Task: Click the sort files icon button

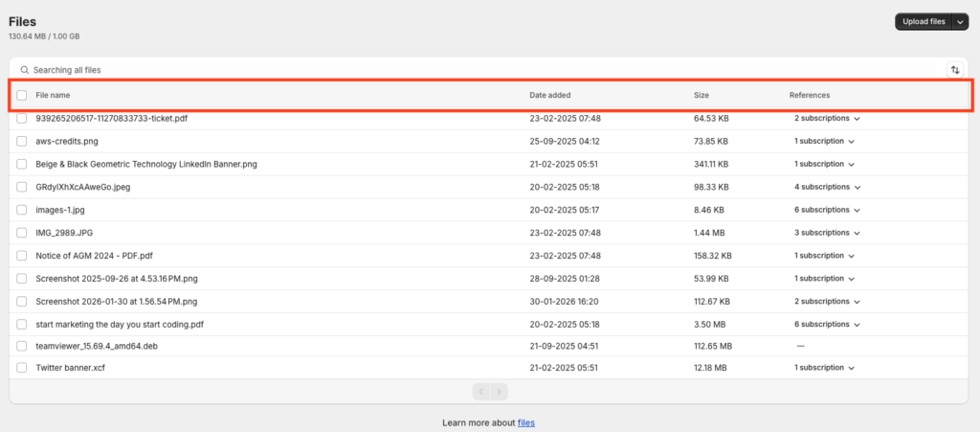Action: tap(954, 70)
